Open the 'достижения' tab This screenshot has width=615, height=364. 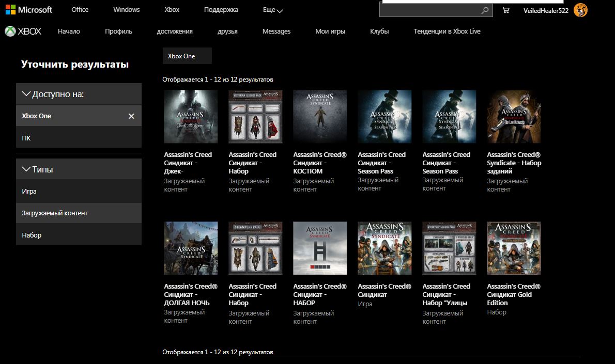pyautogui.click(x=175, y=31)
